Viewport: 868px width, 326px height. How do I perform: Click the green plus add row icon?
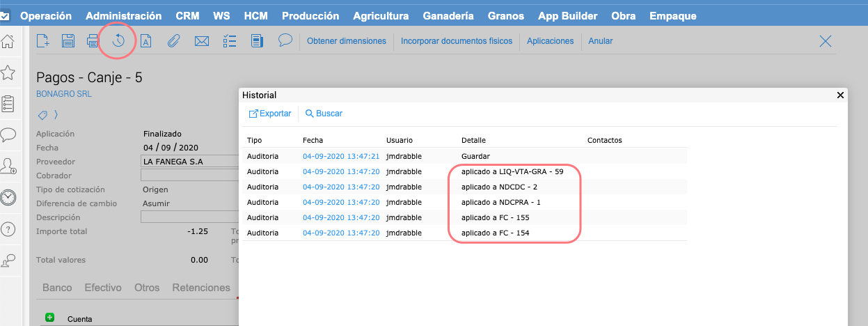pyautogui.click(x=49, y=318)
